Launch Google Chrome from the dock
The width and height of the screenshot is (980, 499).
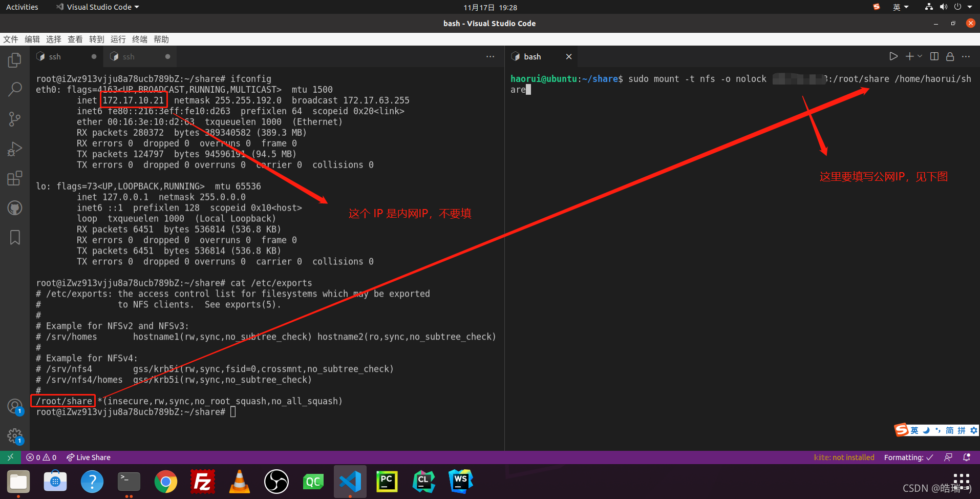click(x=166, y=482)
